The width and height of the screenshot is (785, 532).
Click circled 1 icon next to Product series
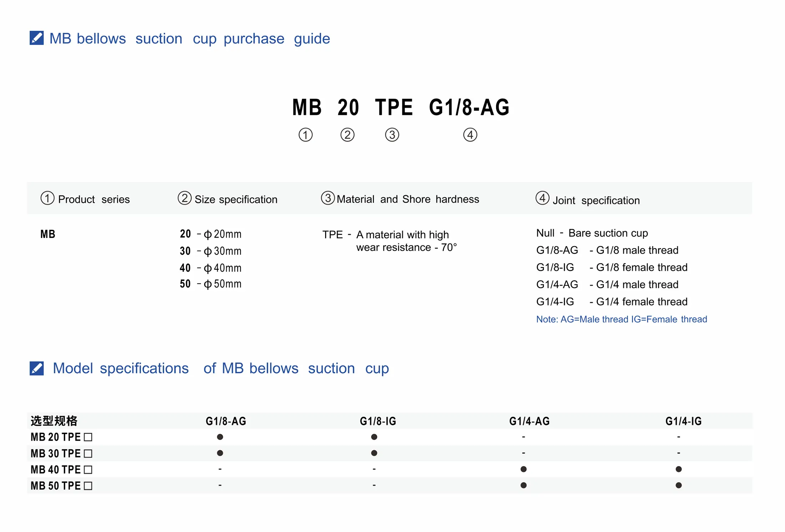(47, 198)
